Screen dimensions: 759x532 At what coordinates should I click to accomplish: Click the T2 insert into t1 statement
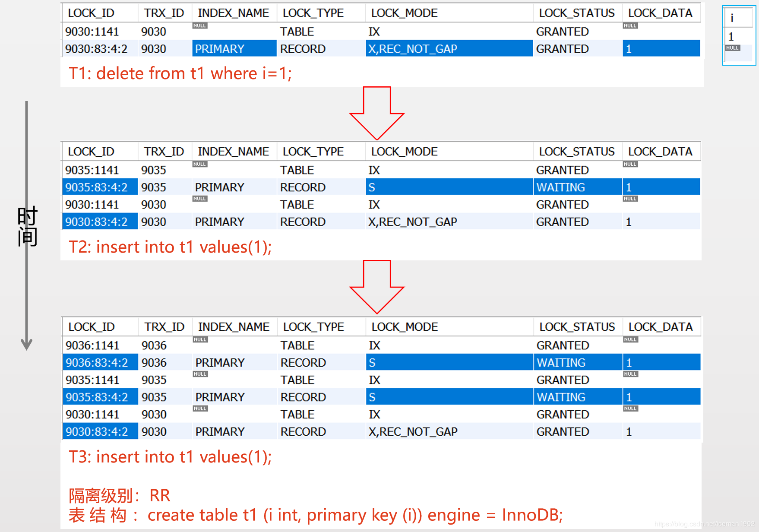[x=170, y=247]
